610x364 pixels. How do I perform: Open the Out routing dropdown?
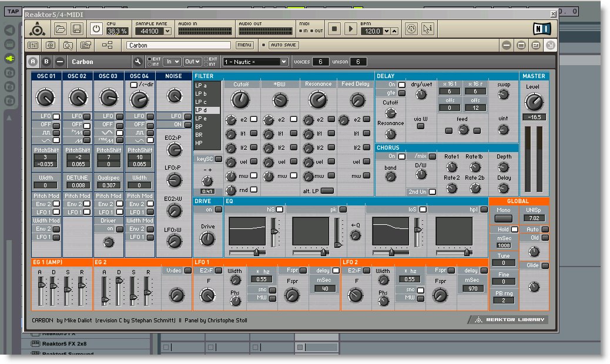(x=192, y=62)
